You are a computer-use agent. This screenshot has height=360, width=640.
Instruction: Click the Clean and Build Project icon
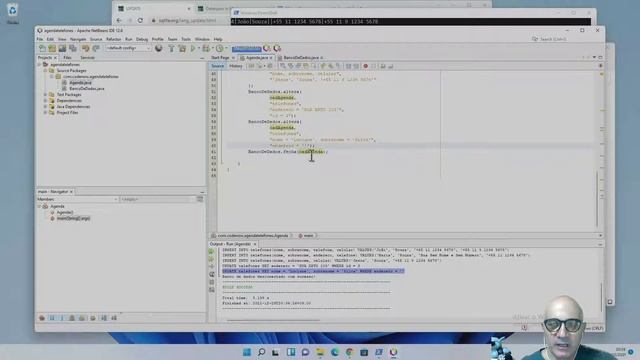pyautogui.click(x=182, y=49)
